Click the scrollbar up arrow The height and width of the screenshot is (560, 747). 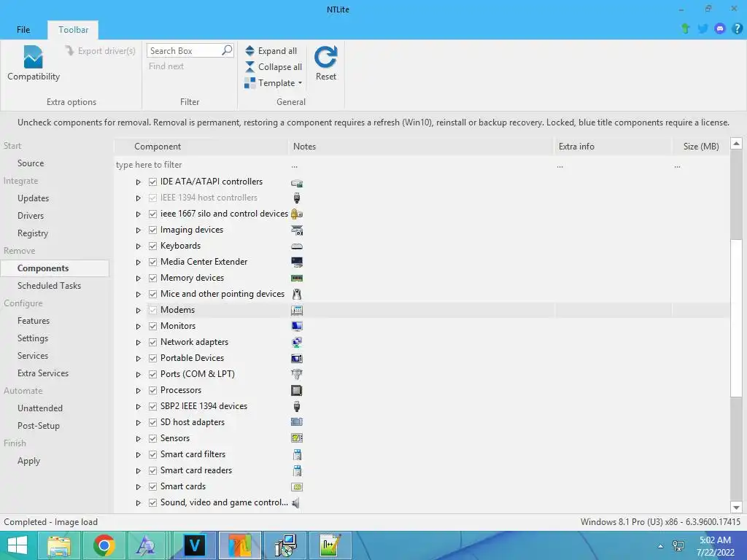(736, 144)
